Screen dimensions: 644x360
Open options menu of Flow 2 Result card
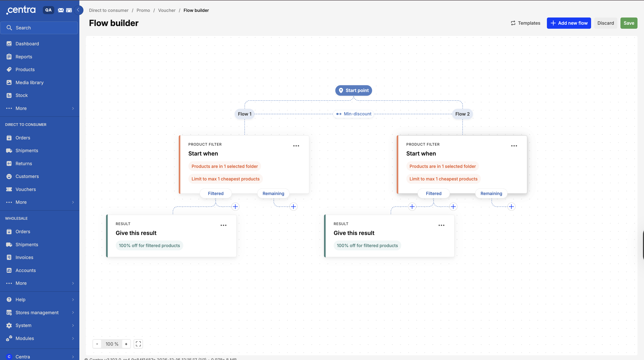(441, 225)
